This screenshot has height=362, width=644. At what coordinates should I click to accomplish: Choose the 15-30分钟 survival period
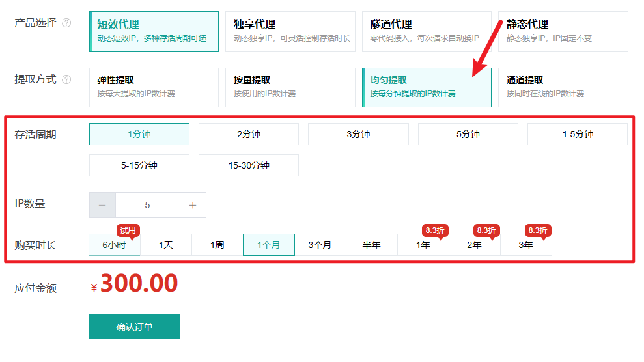[248, 165]
